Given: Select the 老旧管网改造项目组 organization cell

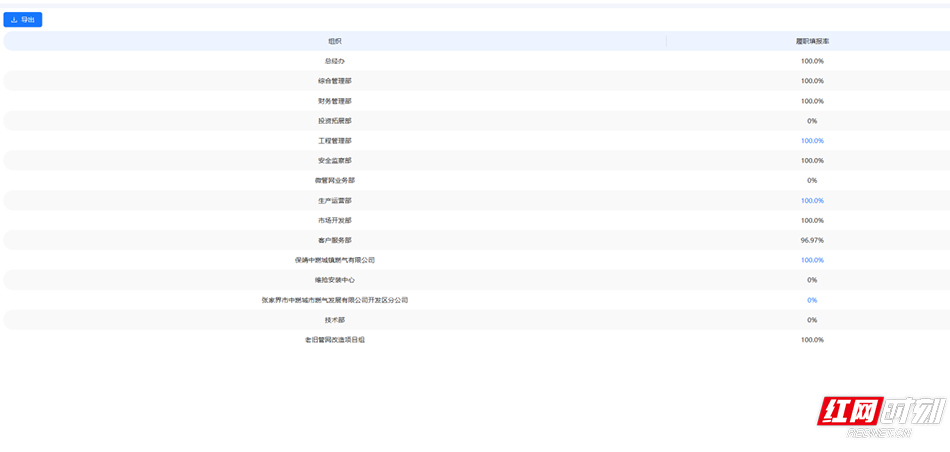Looking at the screenshot, I should coord(335,340).
